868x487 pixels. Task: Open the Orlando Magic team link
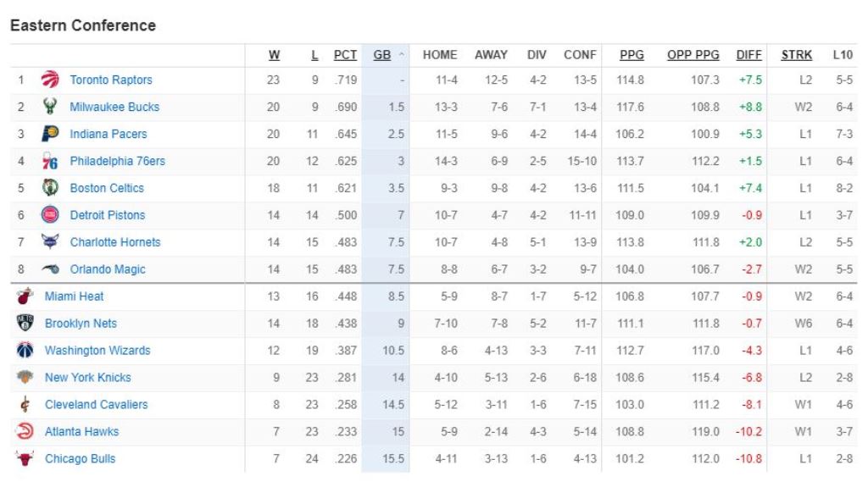(108, 269)
